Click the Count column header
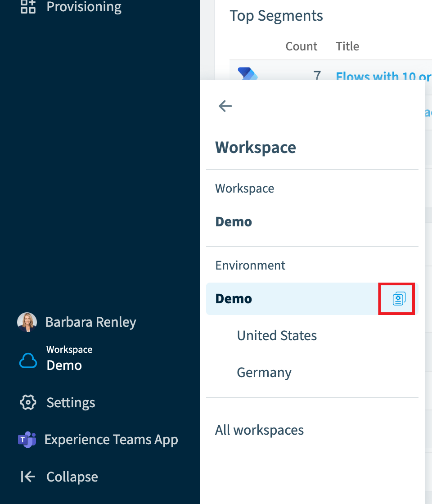Image resolution: width=432 pixels, height=504 pixels. point(301,46)
